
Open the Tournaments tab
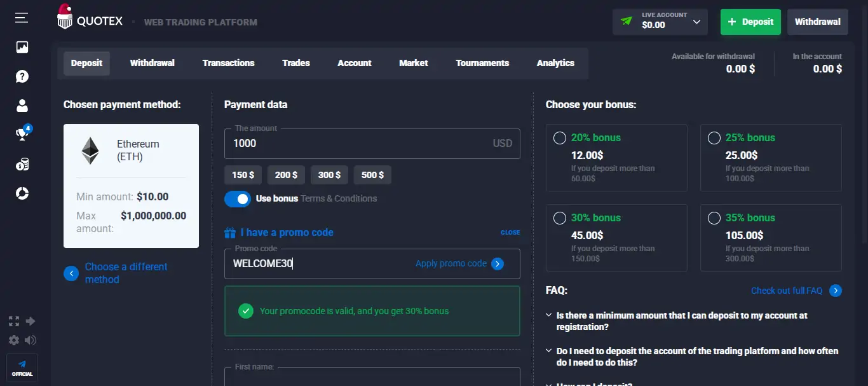pos(482,63)
